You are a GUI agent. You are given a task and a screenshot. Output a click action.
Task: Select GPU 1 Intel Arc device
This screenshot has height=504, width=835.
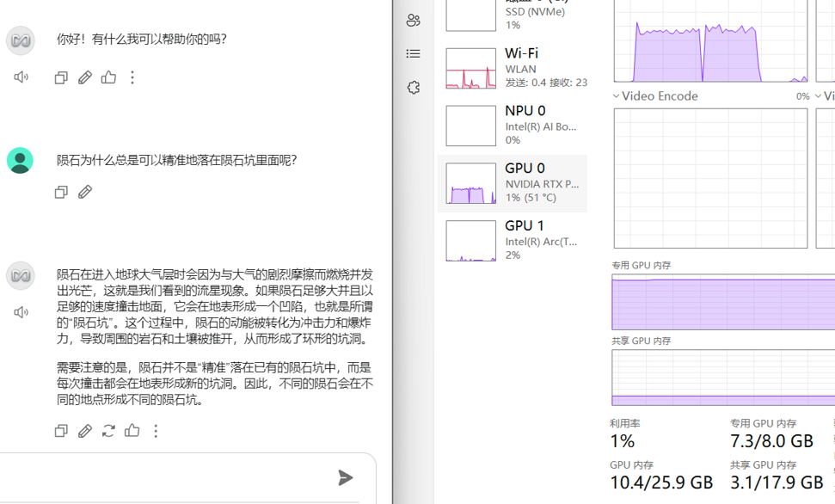[x=513, y=239]
